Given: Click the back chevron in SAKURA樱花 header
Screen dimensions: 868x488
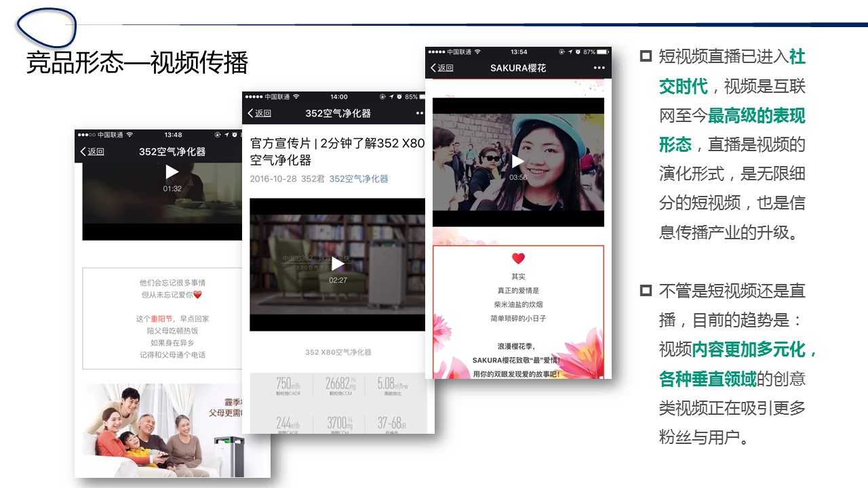Looking at the screenshot, I should coord(433,68).
